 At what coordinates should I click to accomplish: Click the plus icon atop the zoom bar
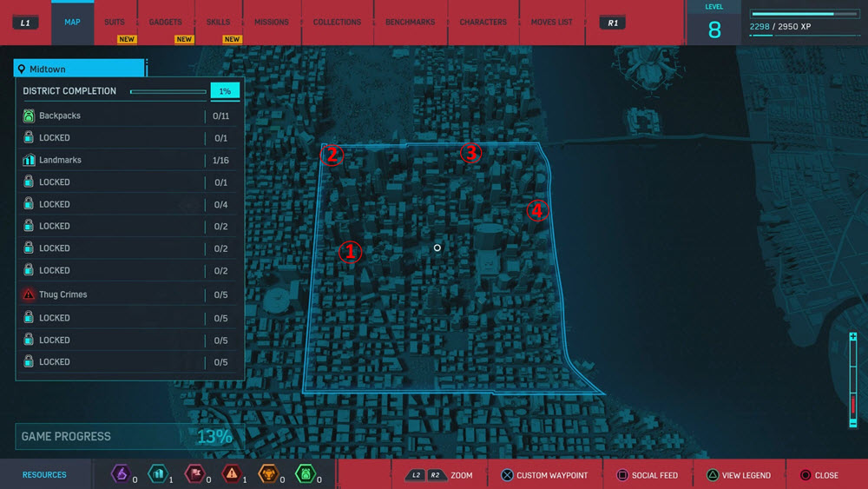click(853, 337)
